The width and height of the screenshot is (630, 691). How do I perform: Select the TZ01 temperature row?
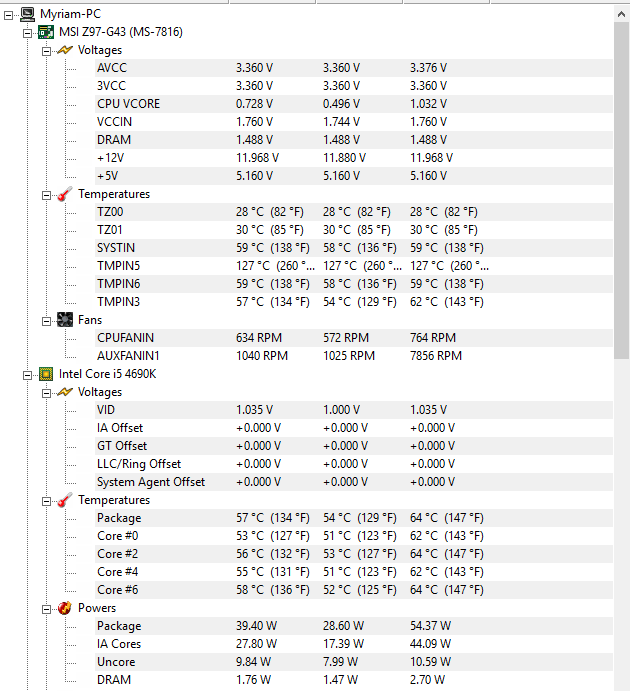tap(354, 230)
